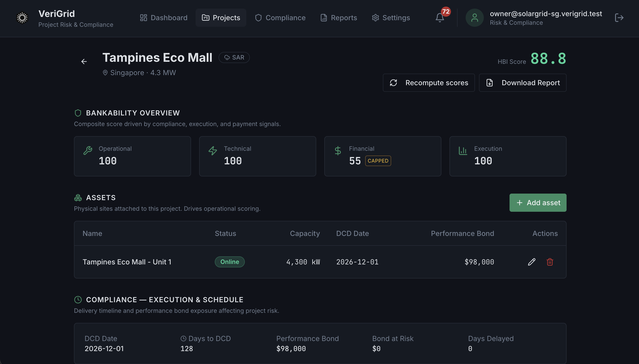639x364 pixels.
Task: Delete Tampines Eco Mall - Unit 1 with trash icon
Action: [550, 262]
